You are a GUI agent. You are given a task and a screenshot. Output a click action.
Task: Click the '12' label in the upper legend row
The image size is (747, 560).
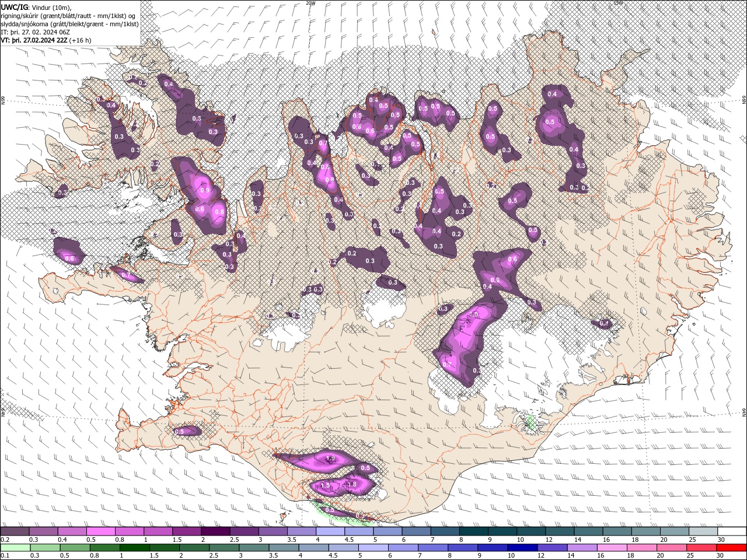pyautogui.click(x=548, y=540)
